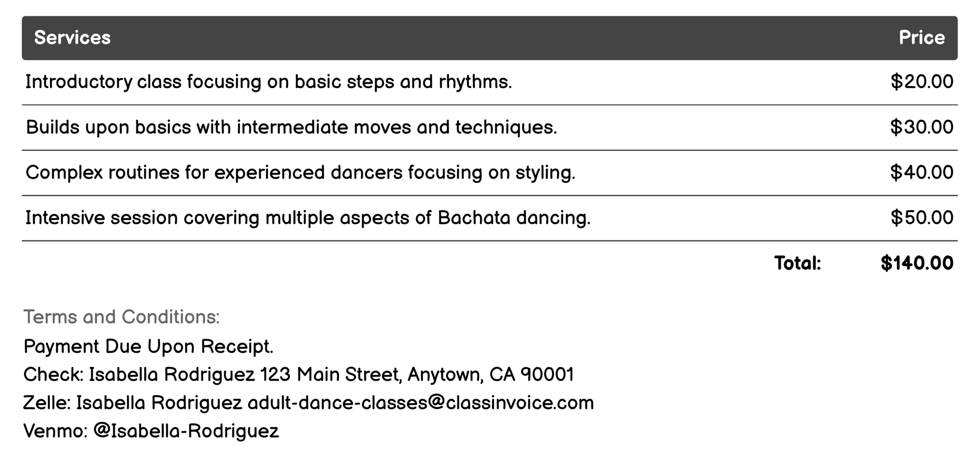980x456 pixels.
Task: Select the Introductory class service description
Action: tap(268, 82)
